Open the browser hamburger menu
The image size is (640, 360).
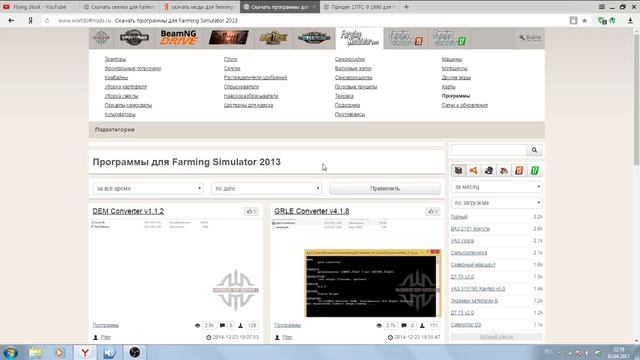(x=602, y=7)
